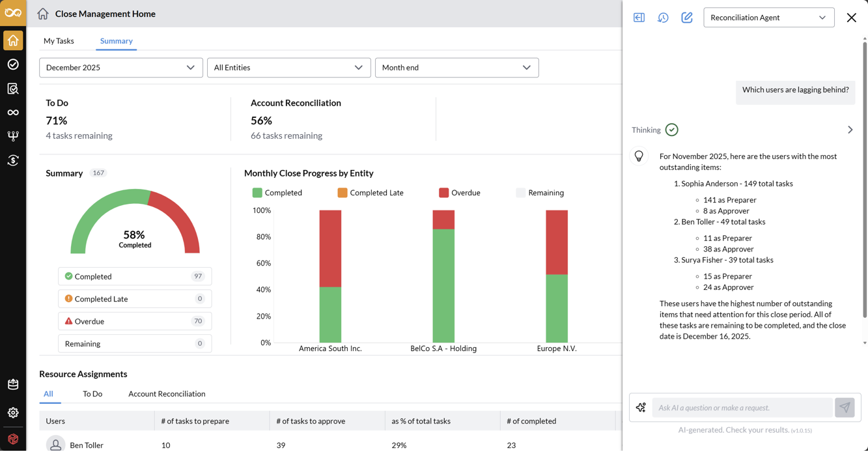
Task: Click the 4 tasks remaining text
Action: click(x=79, y=135)
